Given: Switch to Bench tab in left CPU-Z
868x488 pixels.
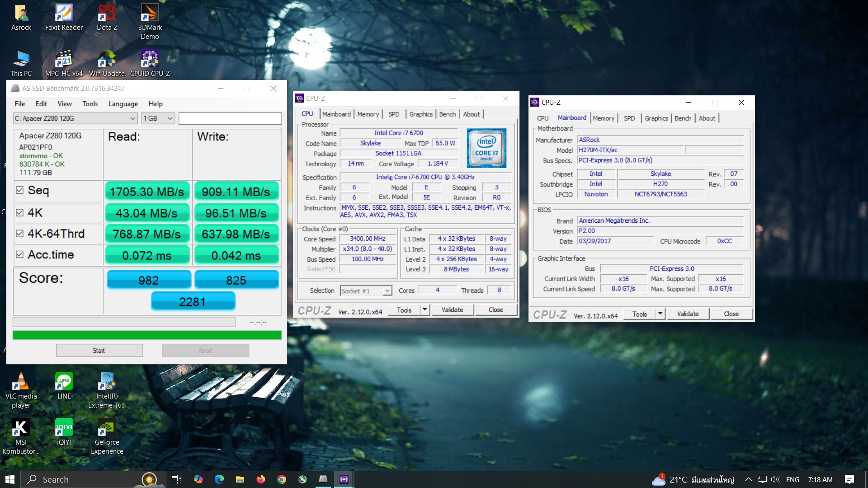Looking at the screenshot, I should [x=448, y=114].
